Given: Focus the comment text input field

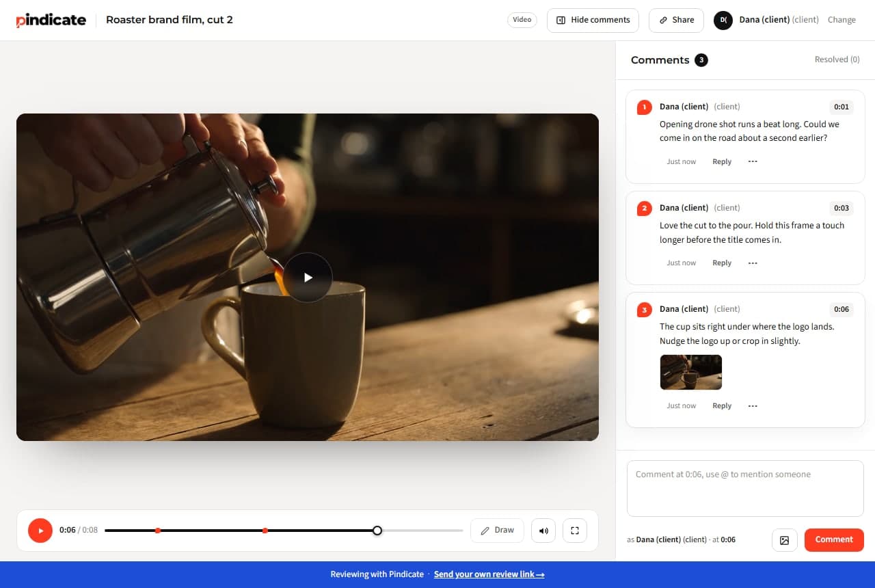Looking at the screenshot, I should pos(745,488).
